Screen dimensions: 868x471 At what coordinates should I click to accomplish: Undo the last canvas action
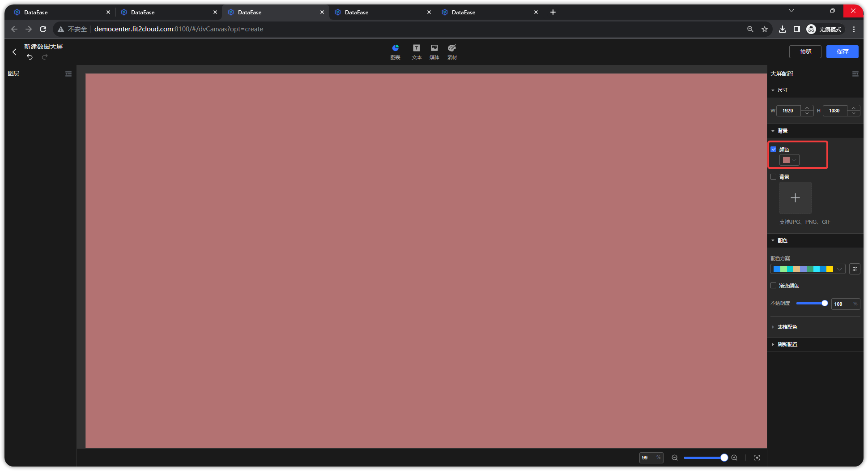point(30,57)
